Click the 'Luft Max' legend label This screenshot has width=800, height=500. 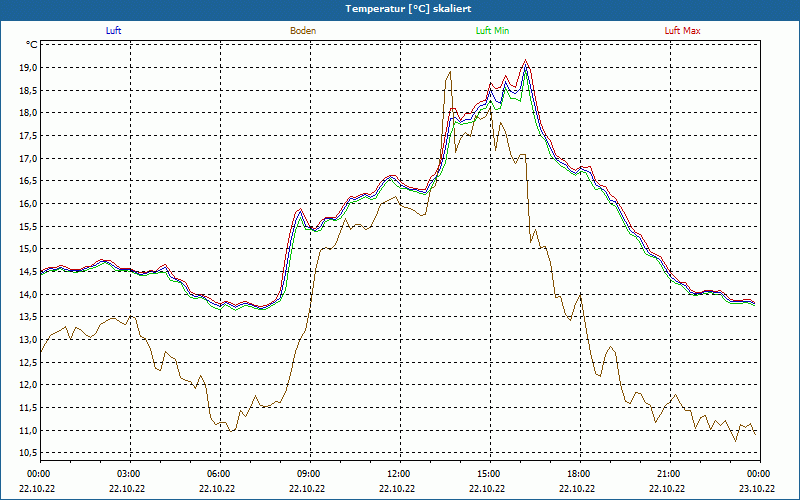682,31
